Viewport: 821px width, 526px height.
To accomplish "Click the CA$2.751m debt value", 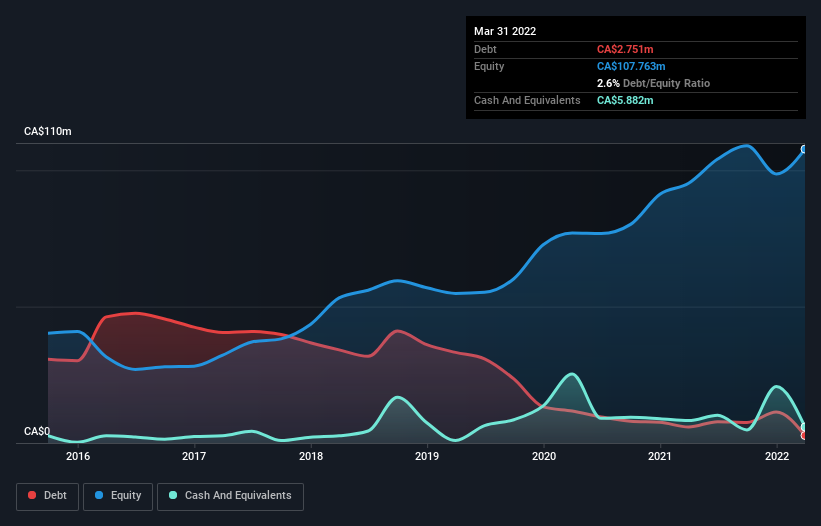I will coord(625,49).
